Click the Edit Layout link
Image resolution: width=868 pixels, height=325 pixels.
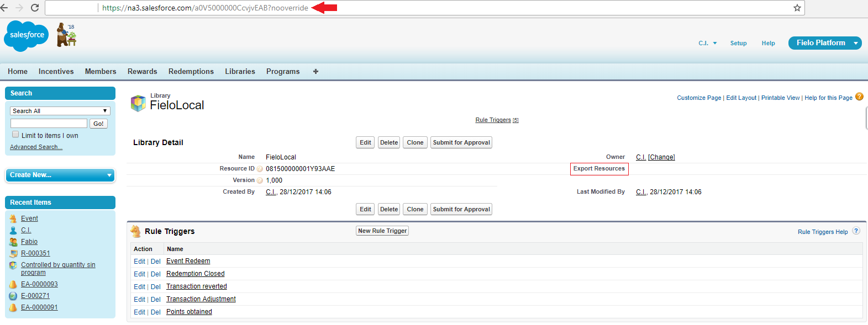[741, 98]
